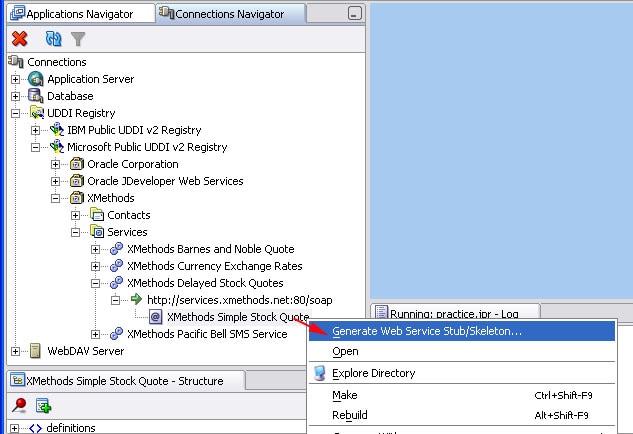Click the Microsoft Public UDDI registry icon
The height and width of the screenshot is (434, 633).
(x=57, y=147)
